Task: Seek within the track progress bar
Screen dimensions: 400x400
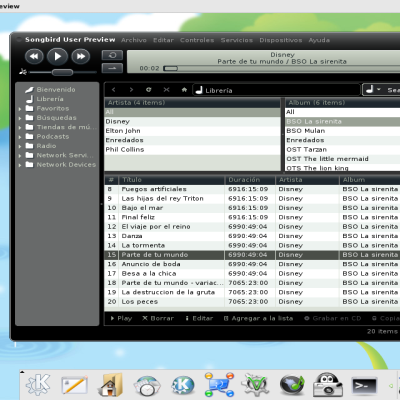Action: pos(282,68)
